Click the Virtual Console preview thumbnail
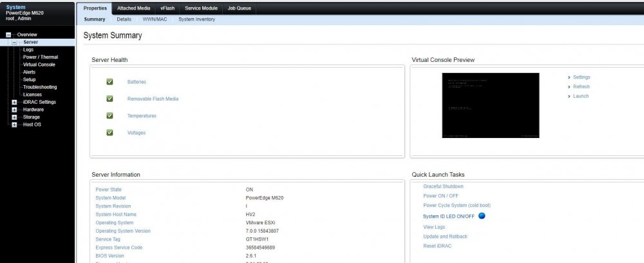The width and height of the screenshot is (644, 263). pos(490,105)
